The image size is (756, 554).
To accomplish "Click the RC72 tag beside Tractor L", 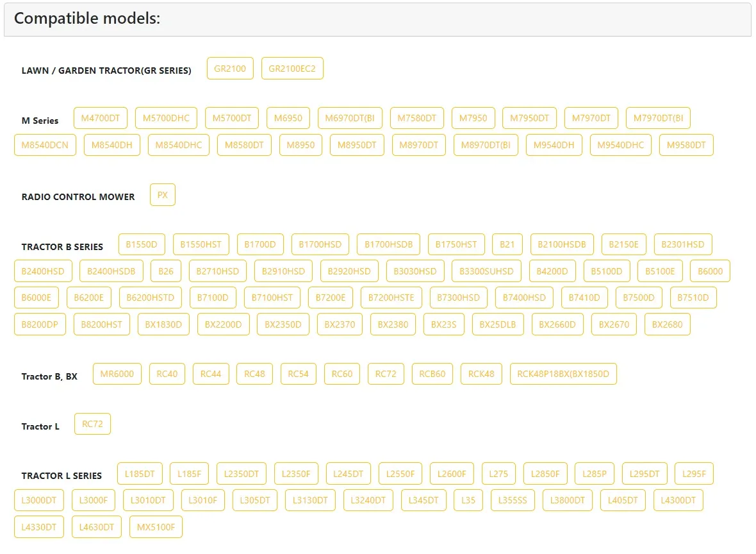I will 93,424.
